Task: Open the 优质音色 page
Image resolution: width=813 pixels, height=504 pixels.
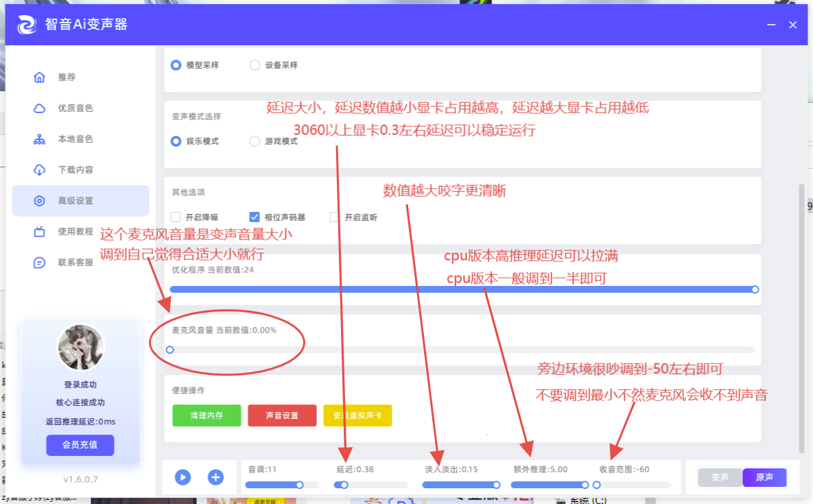Action: tap(80, 108)
